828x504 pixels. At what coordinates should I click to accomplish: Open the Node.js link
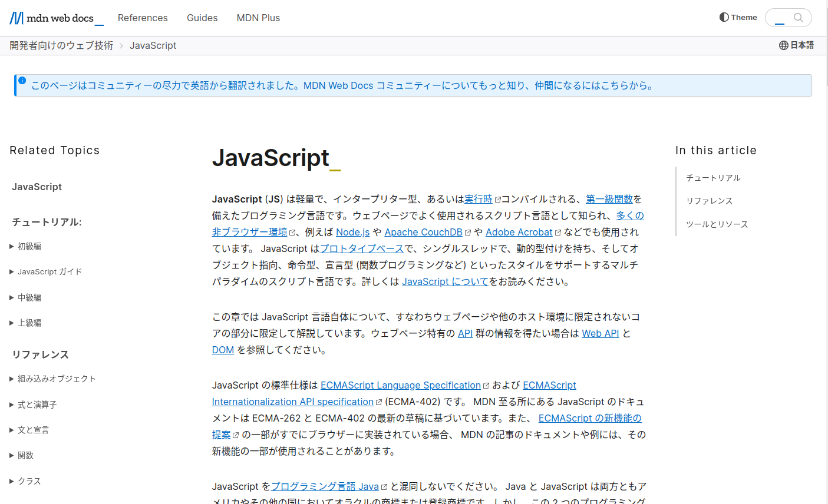pyautogui.click(x=352, y=232)
